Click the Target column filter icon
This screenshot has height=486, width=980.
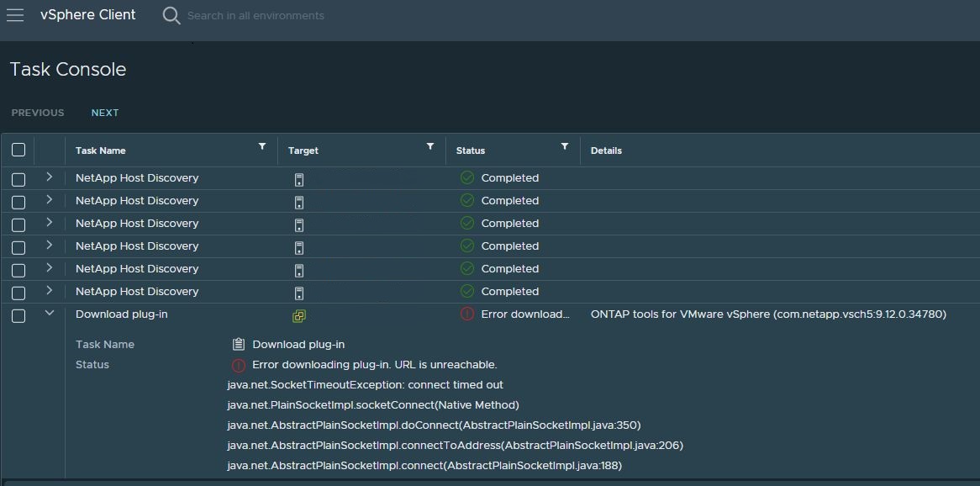[x=430, y=147]
